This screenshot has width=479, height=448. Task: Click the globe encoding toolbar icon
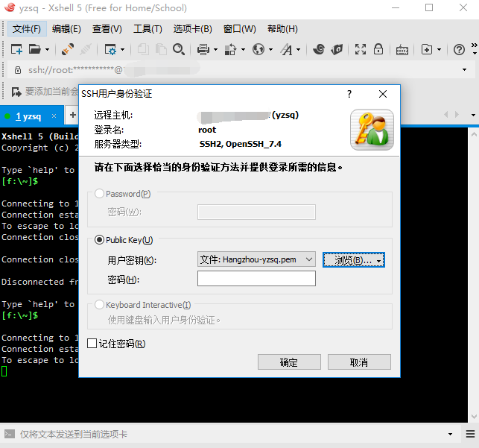click(258, 49)
